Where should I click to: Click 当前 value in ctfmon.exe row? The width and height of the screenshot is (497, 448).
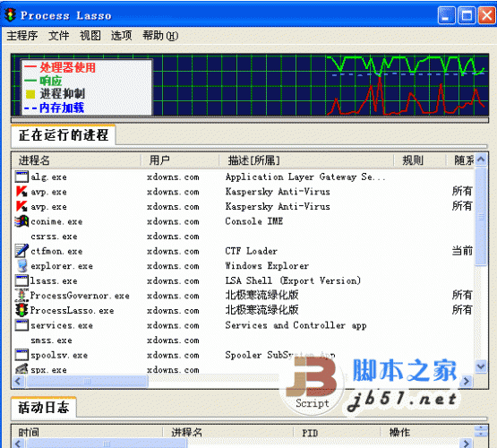[x=462, y=251]
